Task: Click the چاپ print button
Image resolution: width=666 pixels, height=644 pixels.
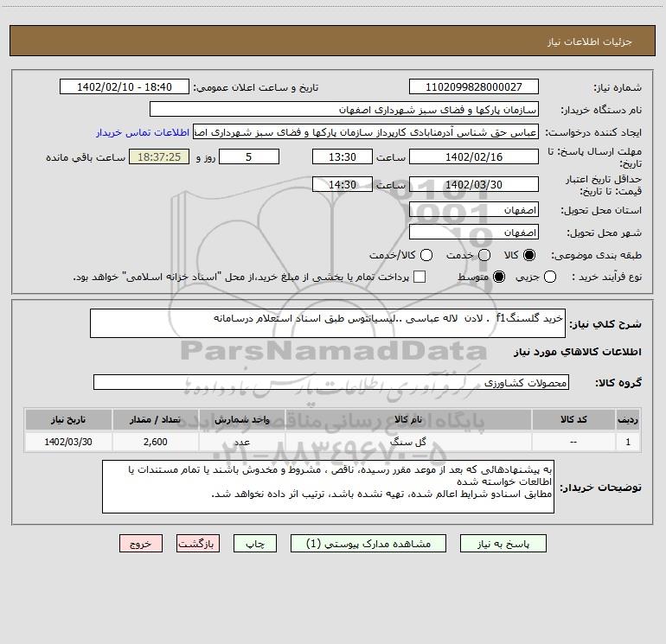Action: [x=255, y=544]
